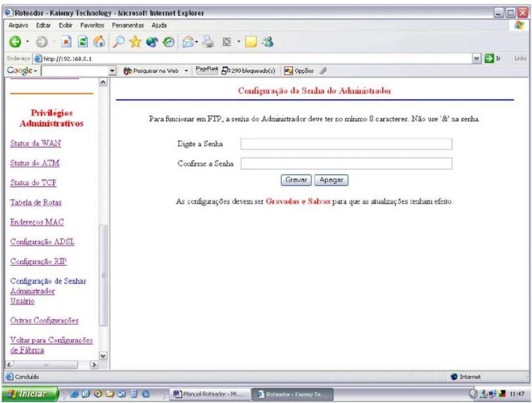The image size is (532, 403).
Task: Click the Digite a Senha field
Action: coord(346,144)
